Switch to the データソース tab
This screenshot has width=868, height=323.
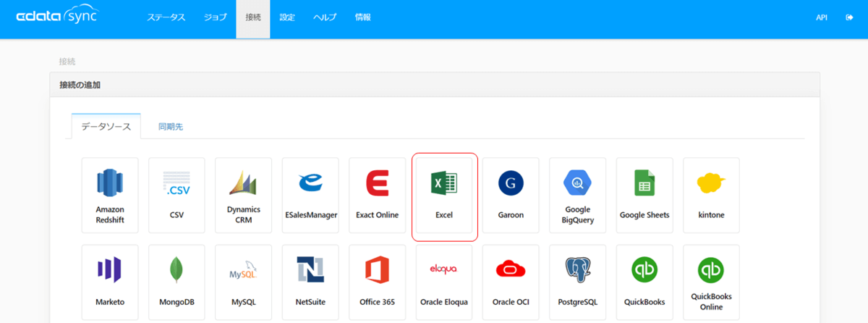106,126
